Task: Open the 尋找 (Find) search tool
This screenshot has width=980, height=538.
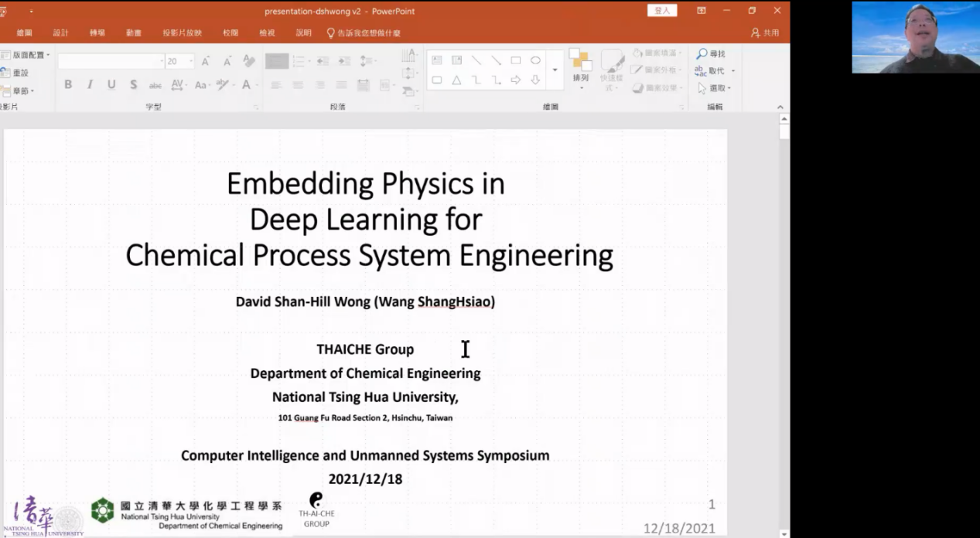Action: pyautogui.click(x=711, y=53)
